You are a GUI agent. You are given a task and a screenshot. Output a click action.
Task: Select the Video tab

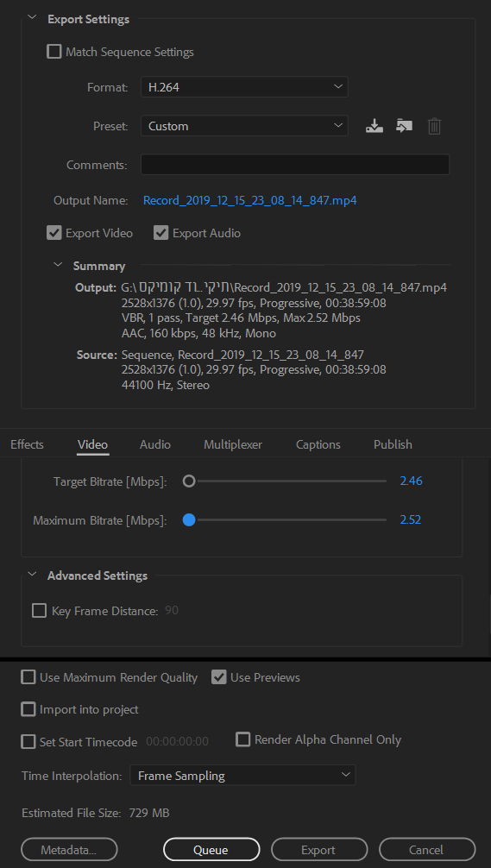pyautogui.click(x=92, y=444)
